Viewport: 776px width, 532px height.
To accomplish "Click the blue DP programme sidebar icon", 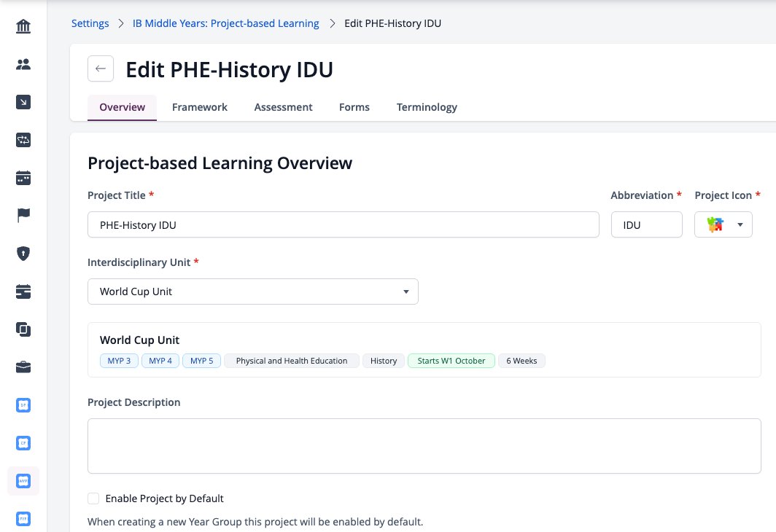I will click(23, 405).
